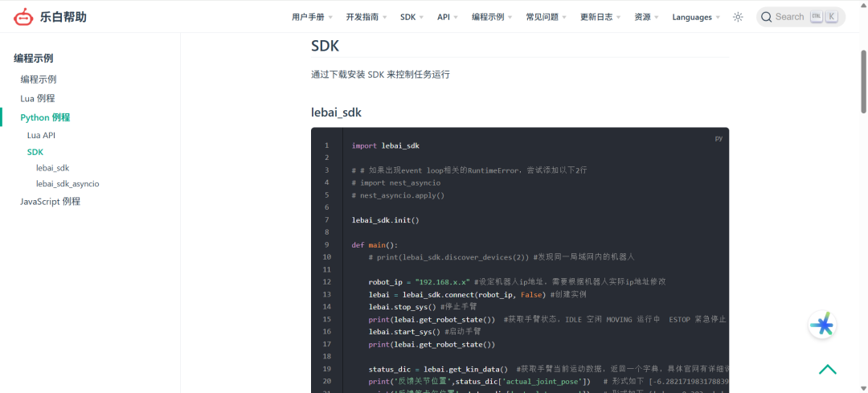Open the 编程示例 navbar menu

[x=493, y=17]
